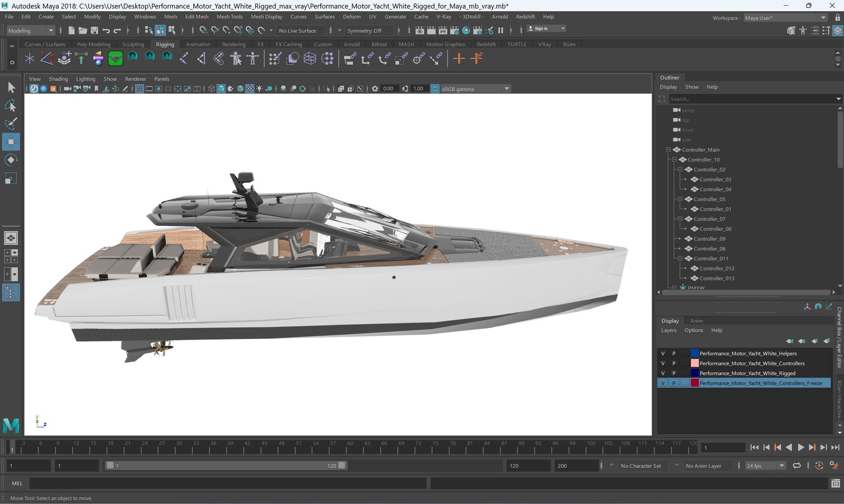Switch to the Animation shelf tab

click(x=198, y=44)
